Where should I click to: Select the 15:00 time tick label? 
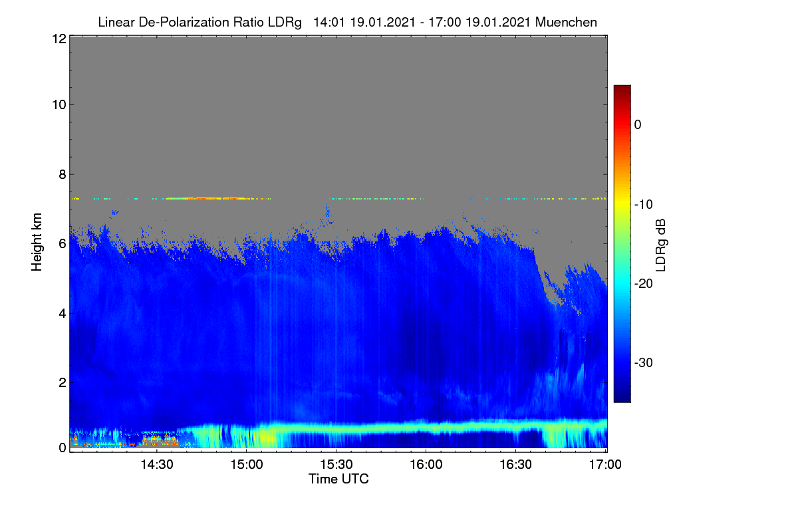pos(247,465)
